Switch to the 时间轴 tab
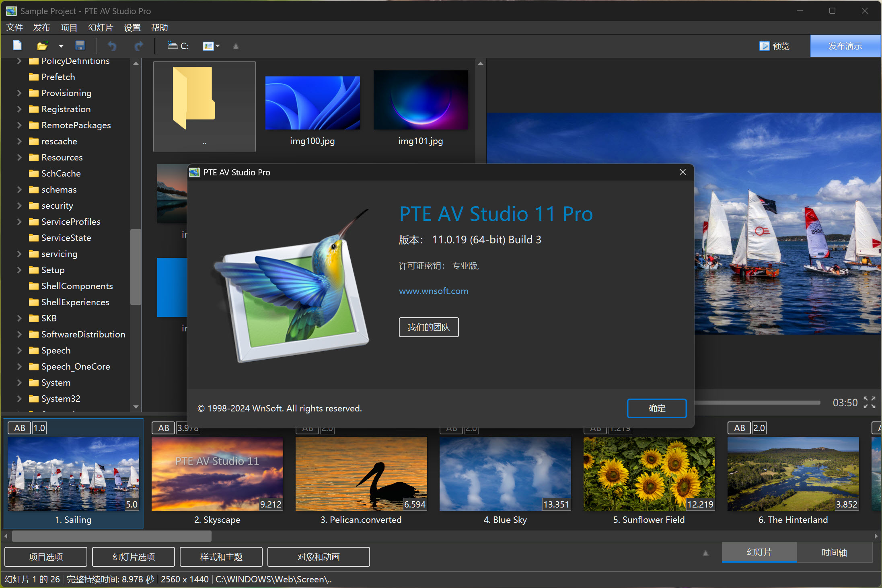 coord(834,552)
